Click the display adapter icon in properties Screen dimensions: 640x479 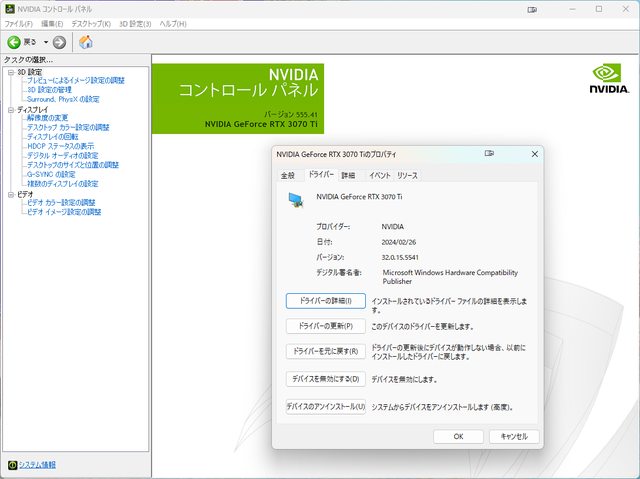(x=296, y=199)
